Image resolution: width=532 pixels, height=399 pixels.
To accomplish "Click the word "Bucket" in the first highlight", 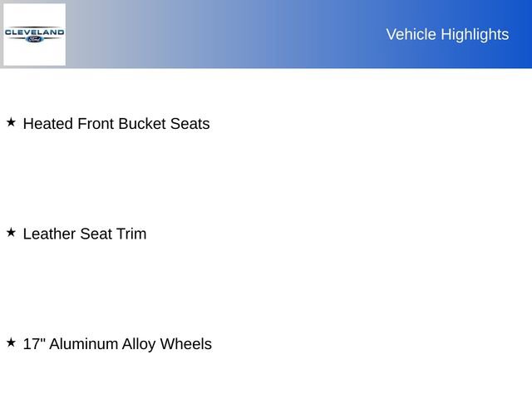I will coord(142,124).
